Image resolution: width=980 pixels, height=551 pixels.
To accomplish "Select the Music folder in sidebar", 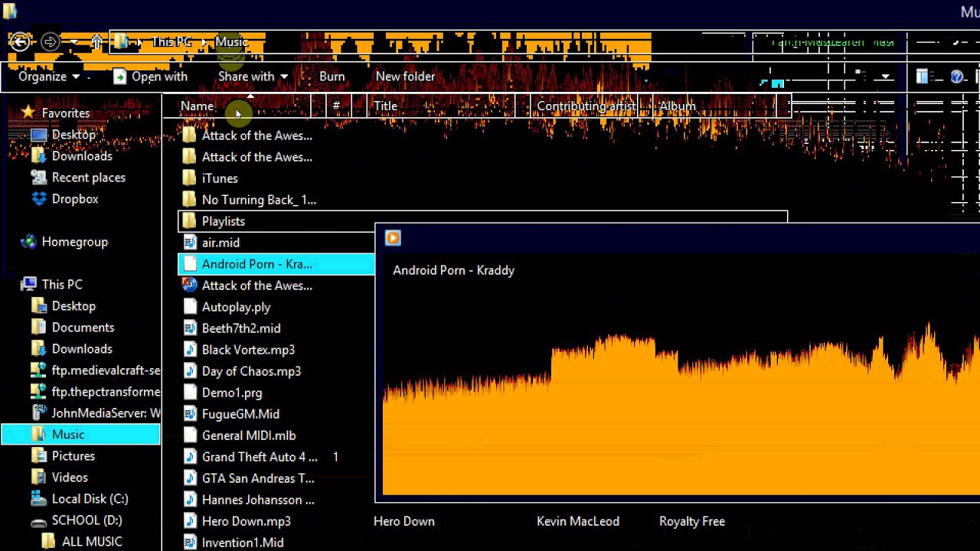I will (x=80, y=435).
